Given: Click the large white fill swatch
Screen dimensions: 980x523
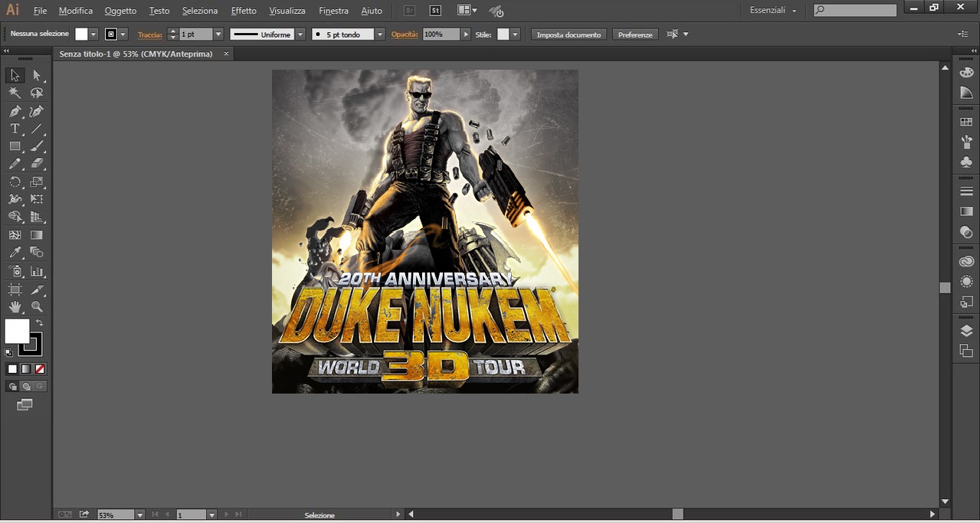Looking at the screenshot, I should tap(17, 332).
